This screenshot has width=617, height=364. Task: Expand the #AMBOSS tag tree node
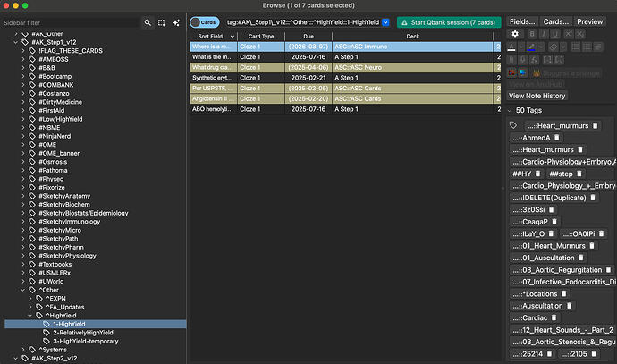click(x=23, y=59)
